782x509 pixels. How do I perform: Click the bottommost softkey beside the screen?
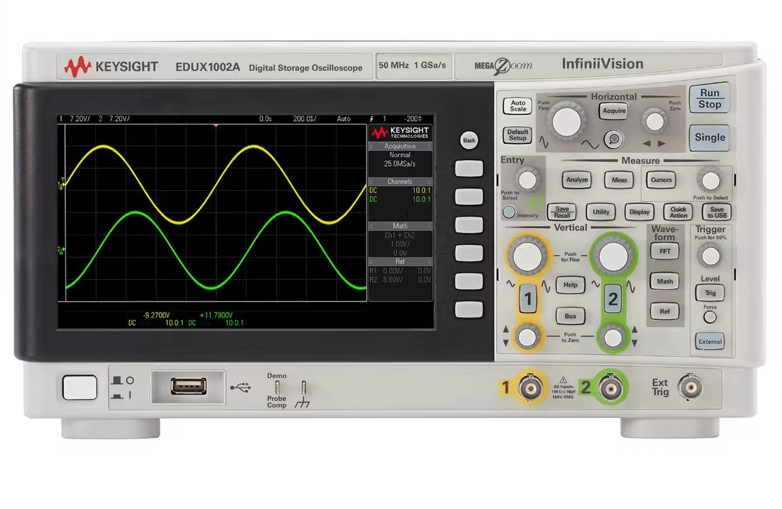[x=469, y=309]
